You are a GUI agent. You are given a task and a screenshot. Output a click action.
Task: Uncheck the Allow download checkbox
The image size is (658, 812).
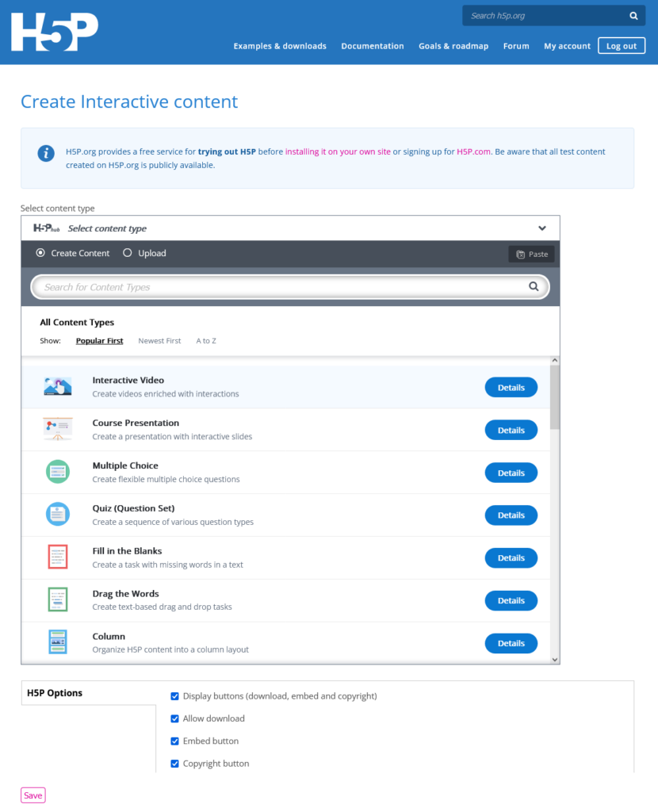coord(175,718)
